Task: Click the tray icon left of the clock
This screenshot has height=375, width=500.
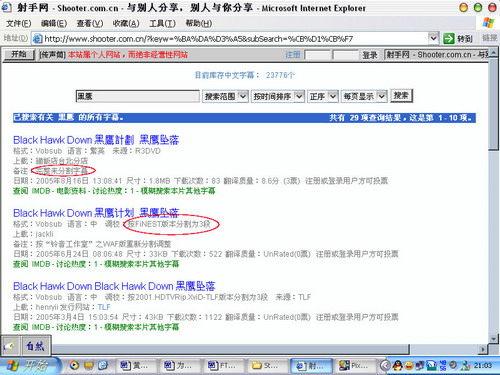Action: pos(465,366)
